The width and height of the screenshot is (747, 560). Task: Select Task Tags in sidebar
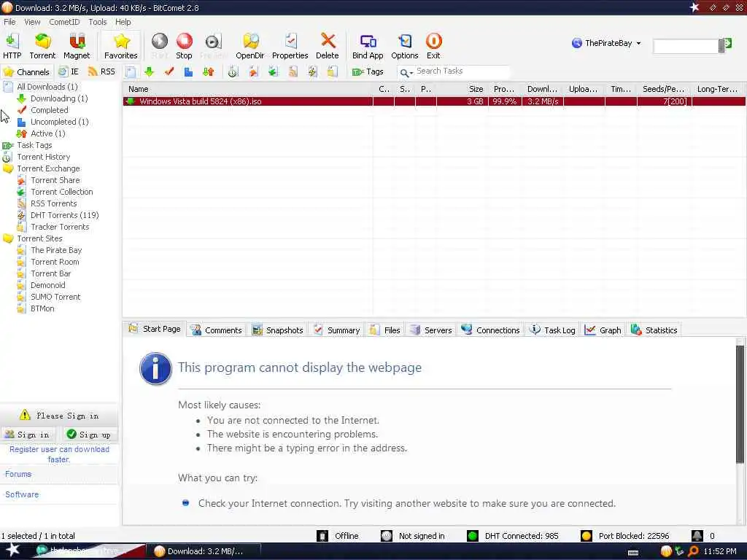pos(34,145)
